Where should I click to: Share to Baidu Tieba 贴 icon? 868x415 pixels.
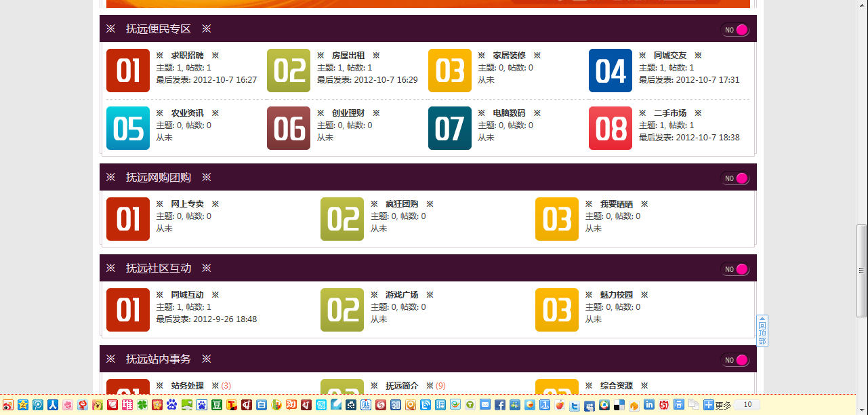(x=366, y=405)
